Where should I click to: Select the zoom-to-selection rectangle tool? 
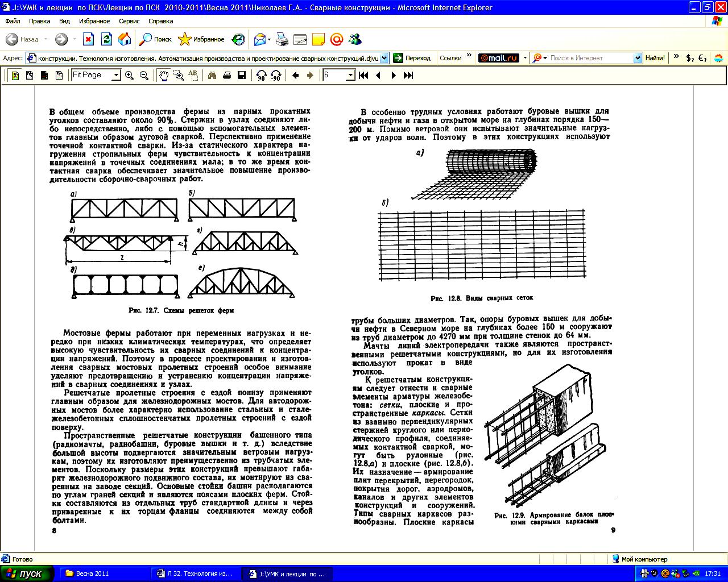click(178, 75)
